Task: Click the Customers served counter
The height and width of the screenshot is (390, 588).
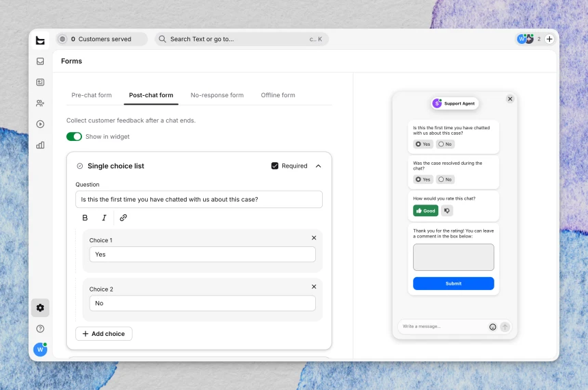Action: click(x=101, y=39)
